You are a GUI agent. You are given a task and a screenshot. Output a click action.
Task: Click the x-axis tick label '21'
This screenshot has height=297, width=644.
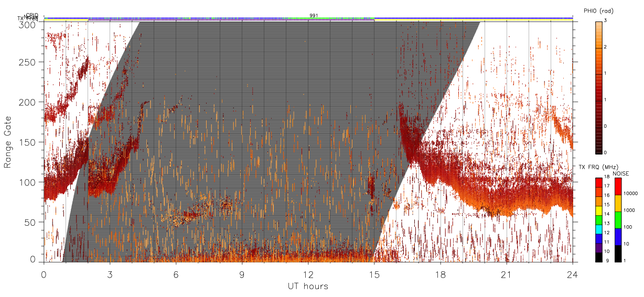(507, 274)
